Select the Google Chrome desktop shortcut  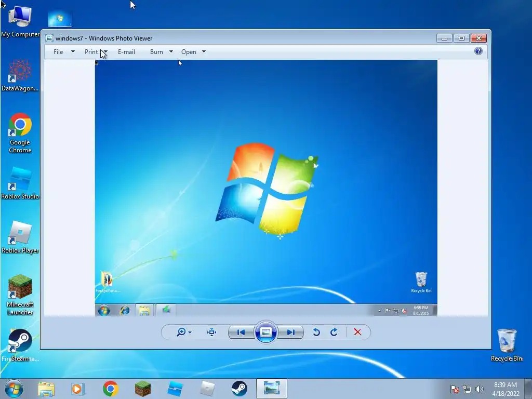point(20,133)
